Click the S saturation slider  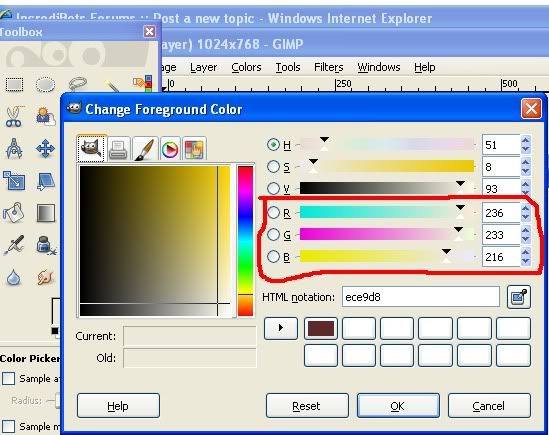387,166
